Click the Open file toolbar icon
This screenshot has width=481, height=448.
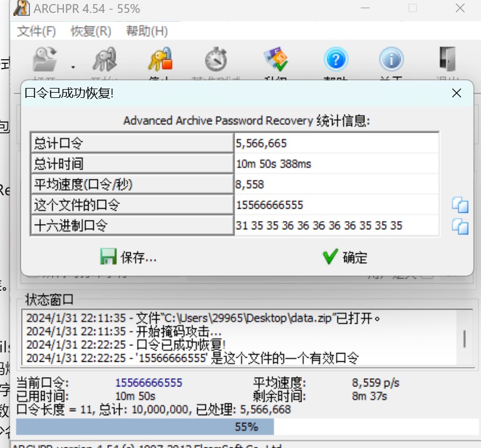[45, 59]
